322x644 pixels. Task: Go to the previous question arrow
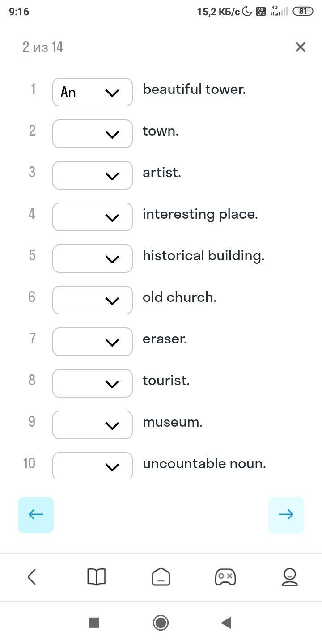point(36,515)
